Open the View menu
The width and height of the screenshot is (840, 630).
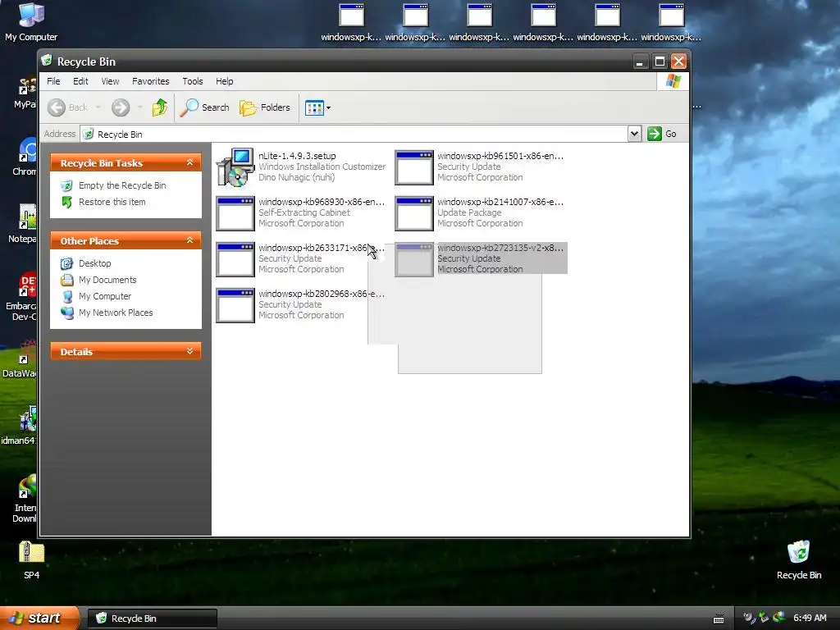[111, 81]
